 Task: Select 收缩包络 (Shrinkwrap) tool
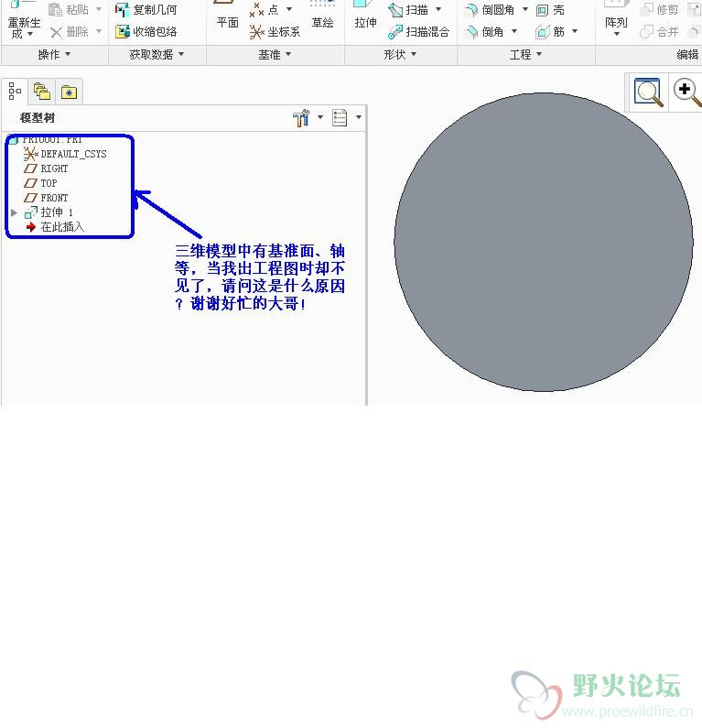[x=146, y=31]
